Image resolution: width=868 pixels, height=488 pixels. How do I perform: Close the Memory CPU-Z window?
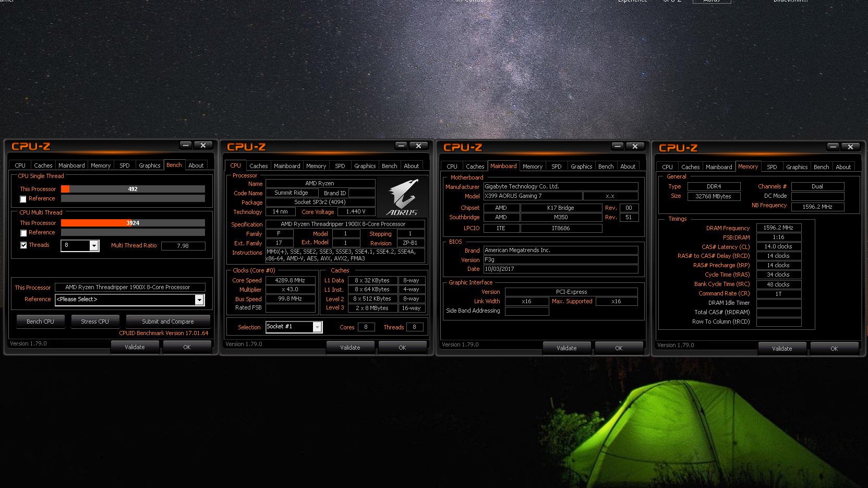click(851, 147)
